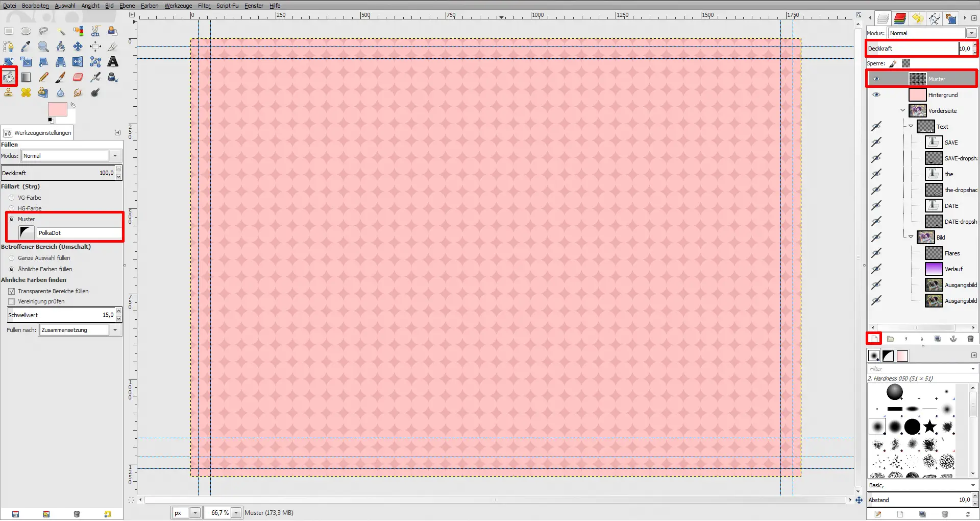Pick the Clone stamp tool
The height and width of the screenshot is (521, 980).
pyautogui.click(x=8, y=92)
